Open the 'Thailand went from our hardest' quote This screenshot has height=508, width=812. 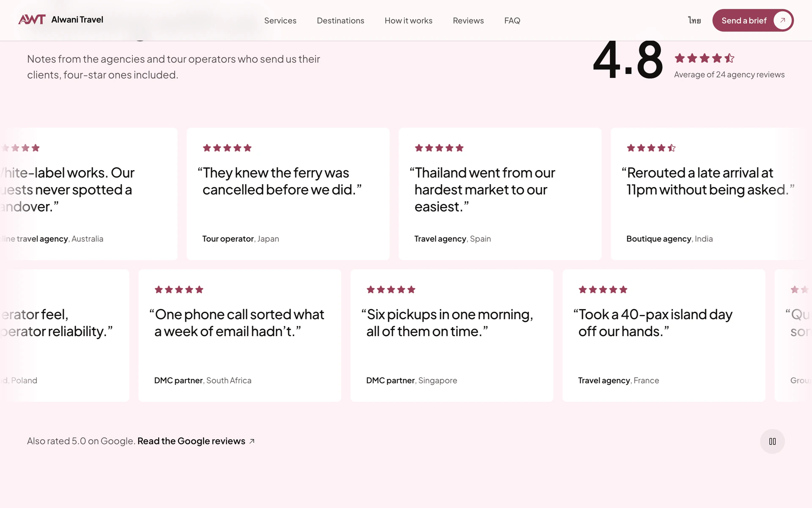coord(482,190)
